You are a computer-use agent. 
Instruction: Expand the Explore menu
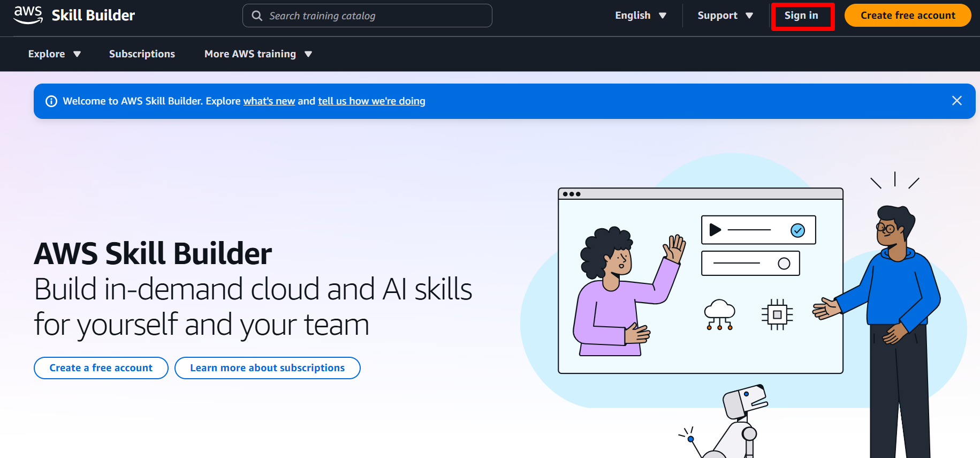point(54,54)
